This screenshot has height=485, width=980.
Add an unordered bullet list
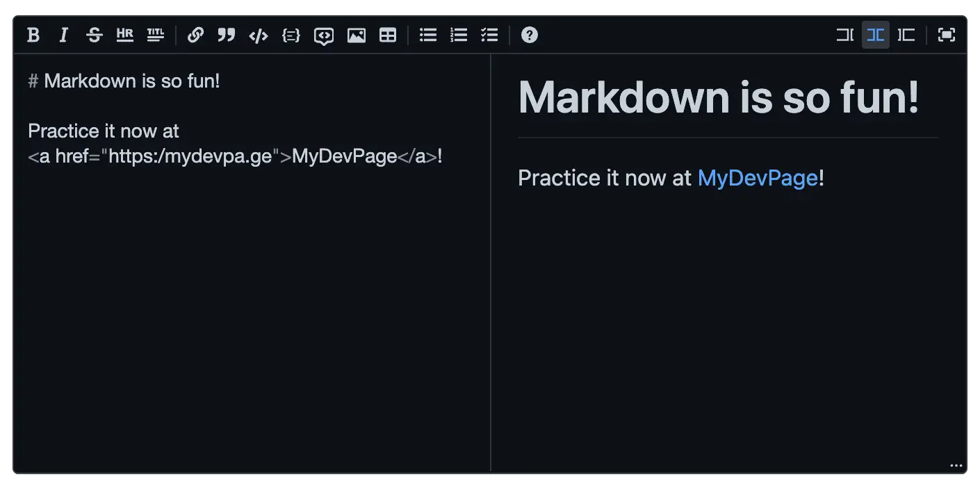click(428, 35)
